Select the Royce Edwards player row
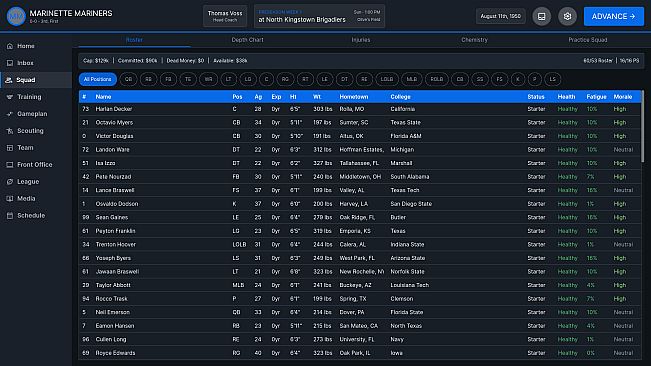Viewport: 651px width, 366px height. click(x=360, y=353)
